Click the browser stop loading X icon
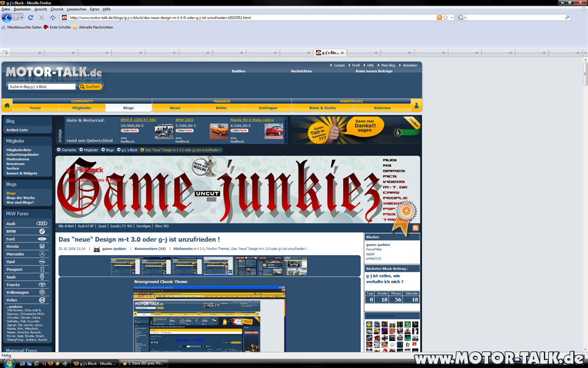 pyautogui.click(x=42, y=17)
